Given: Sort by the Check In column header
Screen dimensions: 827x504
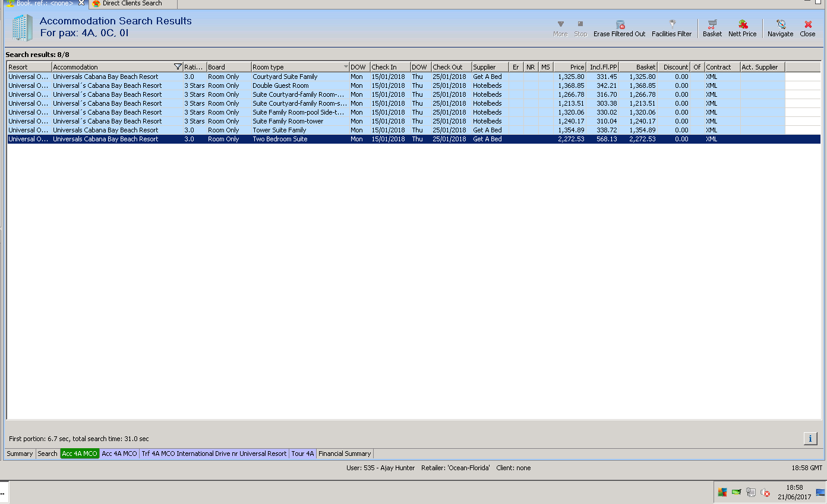Looking at the screenshot, I should pos(390,67).
